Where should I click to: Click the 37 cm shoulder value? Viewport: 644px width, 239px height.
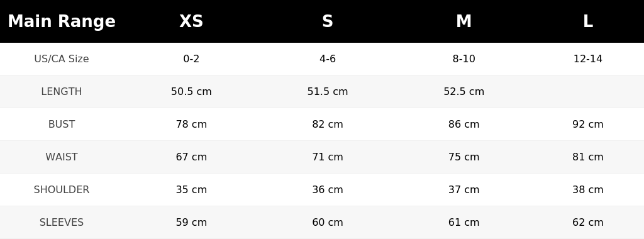[x=464, y=190]
